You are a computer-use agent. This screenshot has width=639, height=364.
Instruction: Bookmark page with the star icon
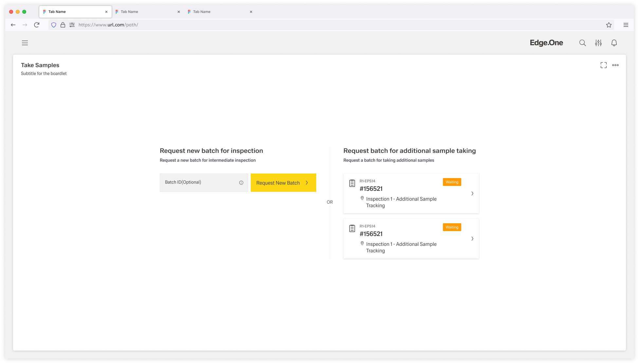(609, 25)
